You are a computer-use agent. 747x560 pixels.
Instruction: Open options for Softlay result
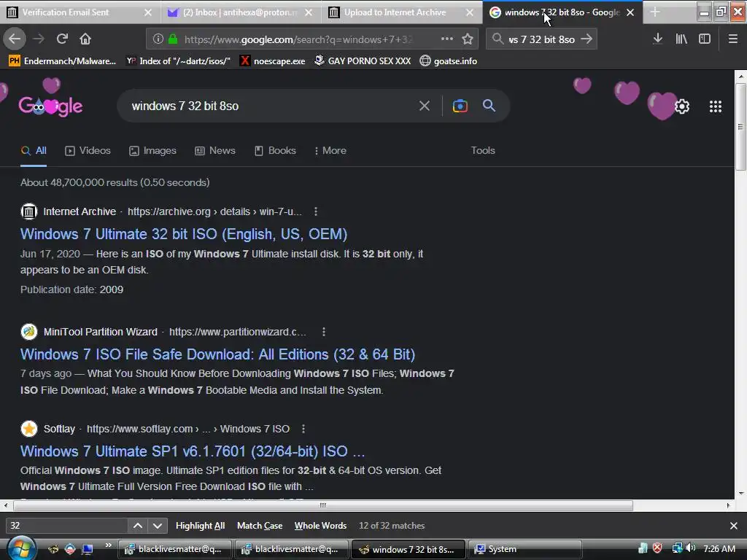[x=303, y=429]
